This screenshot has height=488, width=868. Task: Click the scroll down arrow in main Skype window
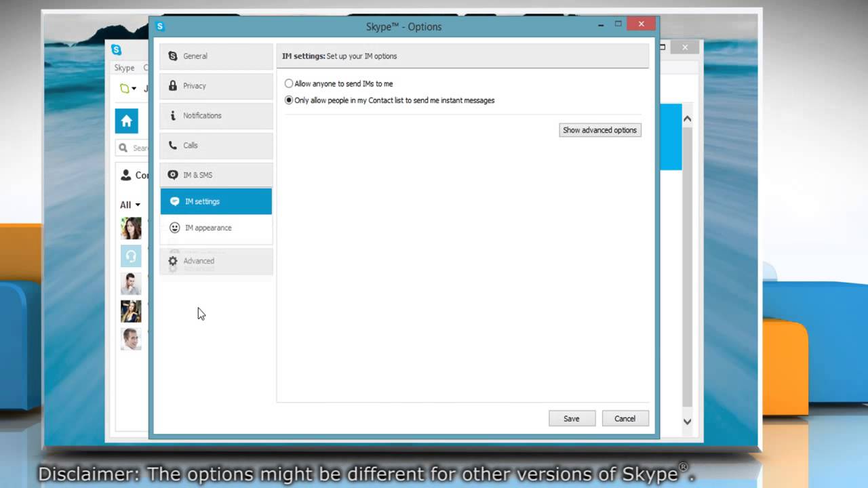coord(687,422)
